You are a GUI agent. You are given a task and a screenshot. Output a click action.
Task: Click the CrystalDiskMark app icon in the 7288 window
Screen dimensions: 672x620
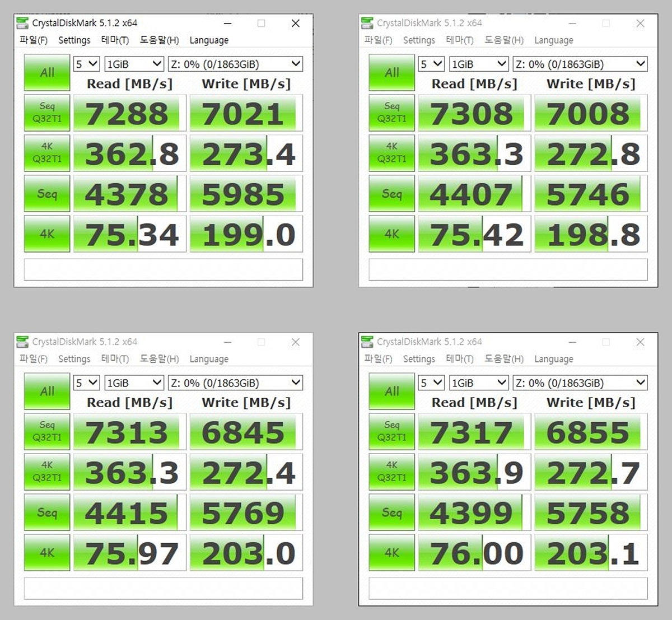pyautogui.click(x=22, y=23)
